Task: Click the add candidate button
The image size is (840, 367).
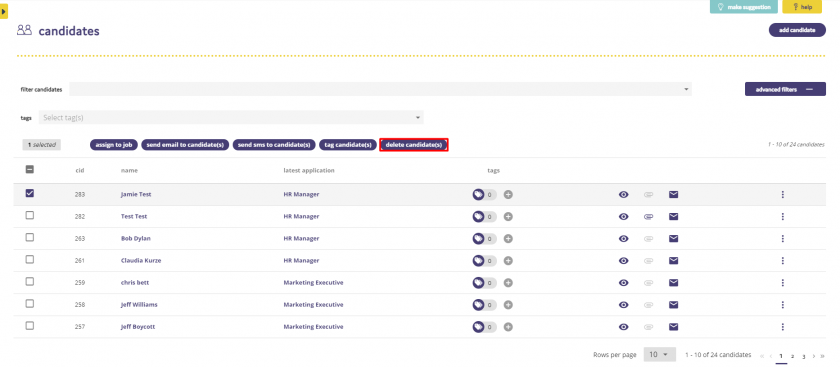Action: pyautogui.click(x=797, y=30)
